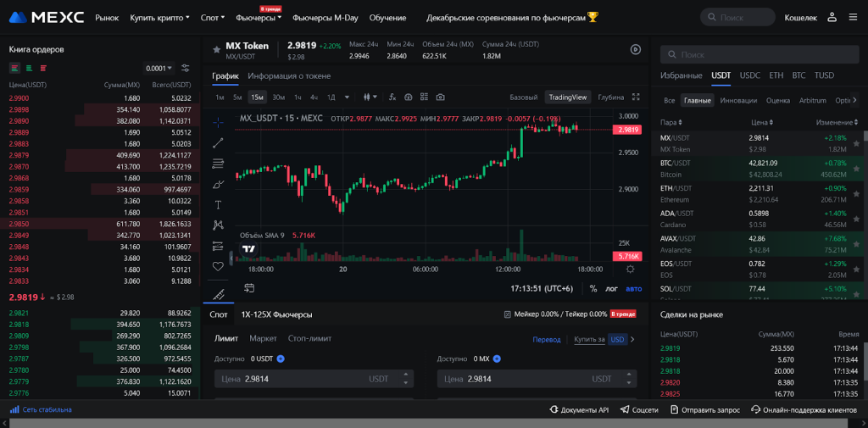
Task: Click the Отправить запрос link
Action: [705, 409]
